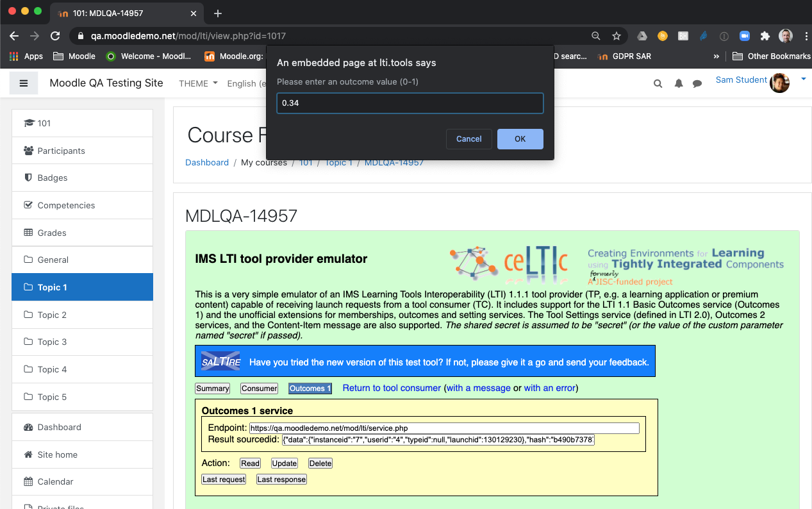Click the zoom magnifier in address bar
The image size is (812, 509).
[596, 36]
